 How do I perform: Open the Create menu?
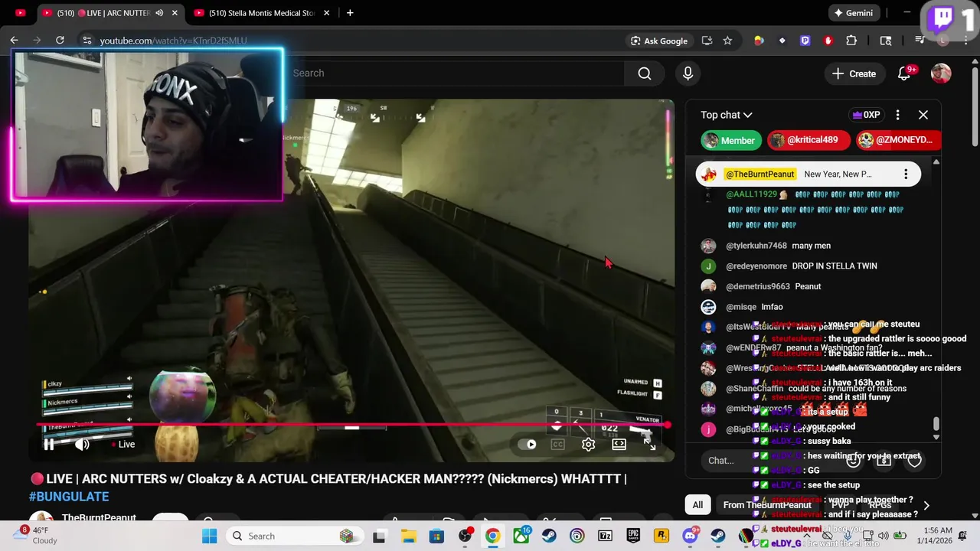(x=854, y=73)
